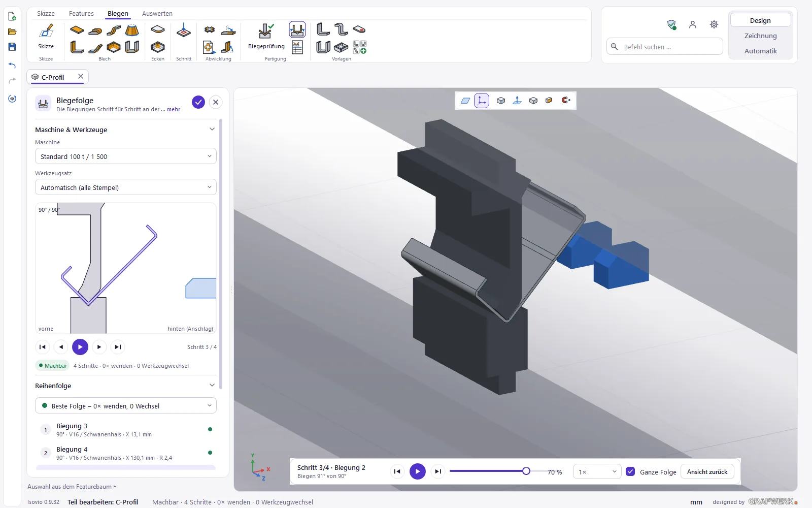Screen dimensions: 812x508
Task: Switch to Automatik workspace mode
Action: coord(760,51)
